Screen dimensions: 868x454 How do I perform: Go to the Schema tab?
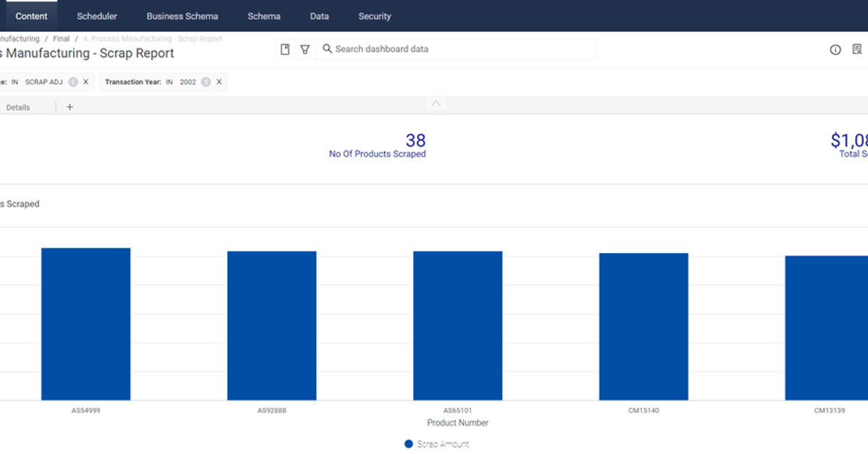[x=264, y=16]
